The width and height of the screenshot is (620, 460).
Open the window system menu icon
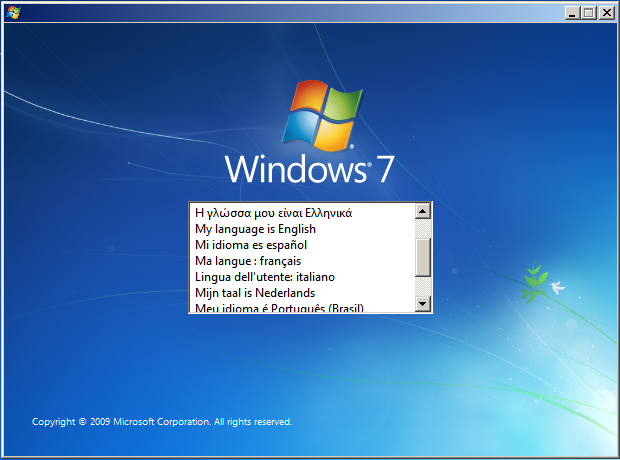click(13, 13)
